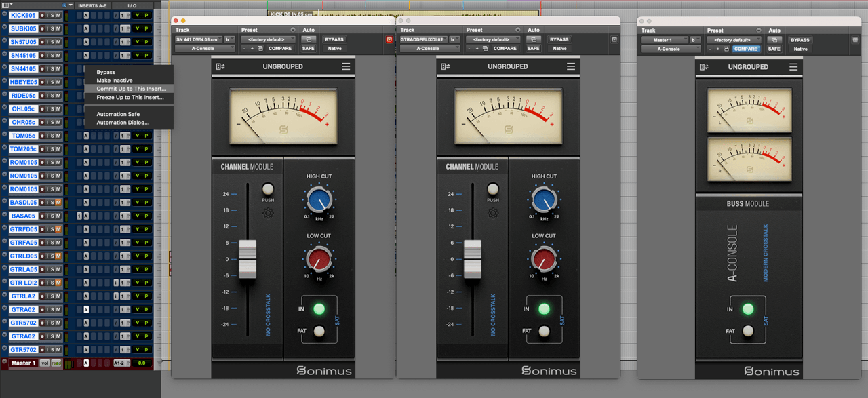Open hamburger menu in GTRADDFELIXDI plugin

[x=572, y=66]
